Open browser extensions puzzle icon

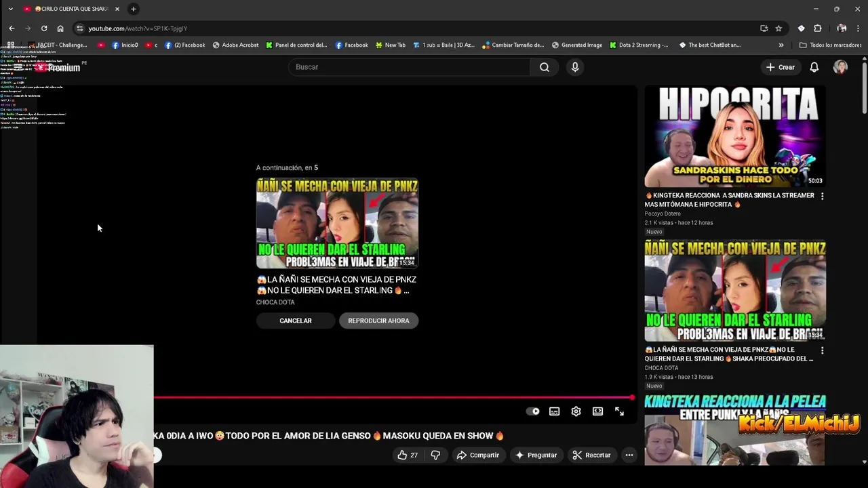818,28
